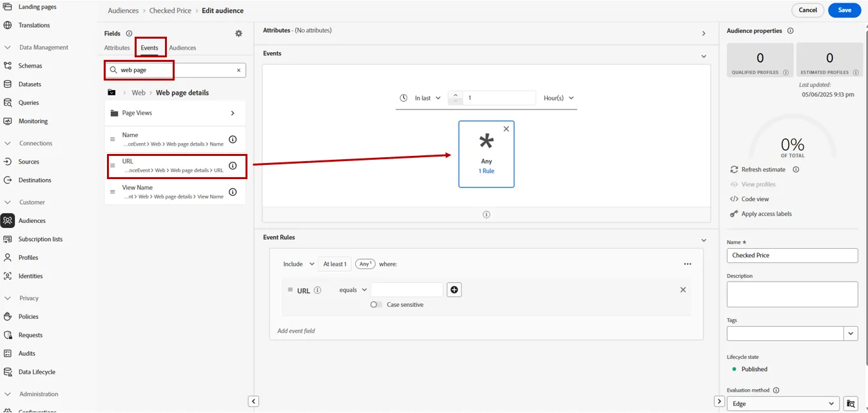Switch to the Events tab
Image resolution: width=868 pixels, height=413 pixels.
tap(149, 48)
